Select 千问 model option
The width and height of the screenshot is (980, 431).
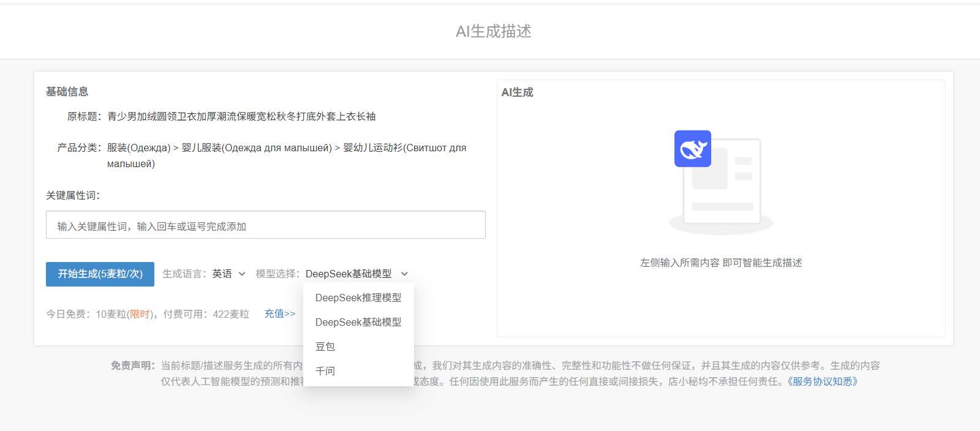click(x=325, y=371)
